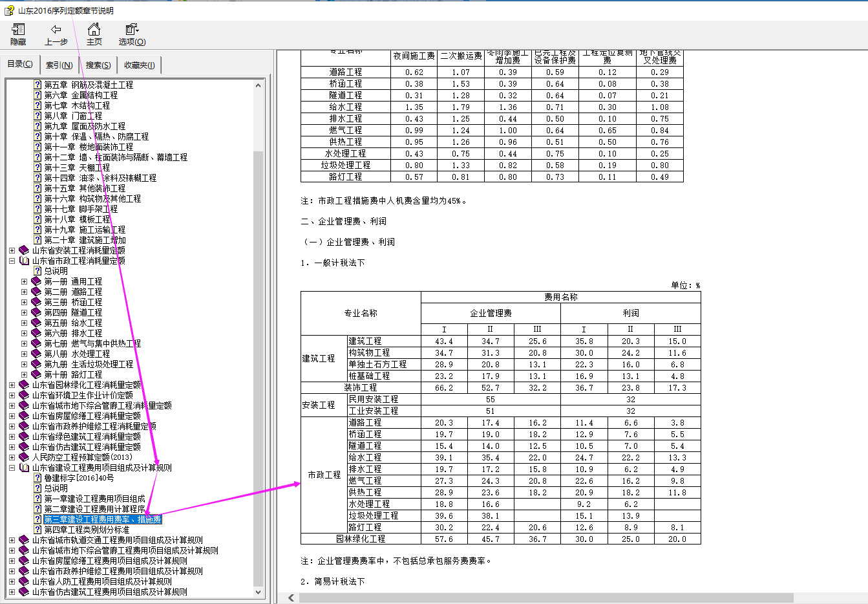Click the book icon of 第一册 通用工程

[x=36, y=281]
